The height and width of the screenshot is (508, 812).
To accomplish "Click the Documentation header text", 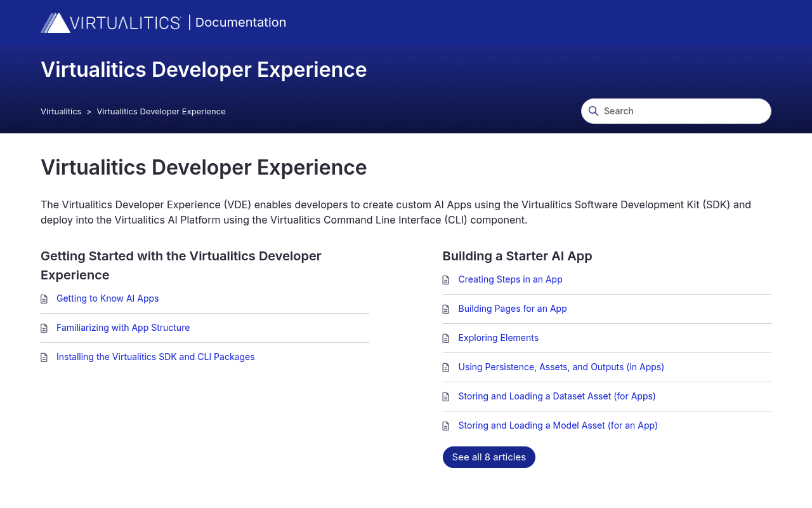I will pyautogui.click(x=240, y=22).
